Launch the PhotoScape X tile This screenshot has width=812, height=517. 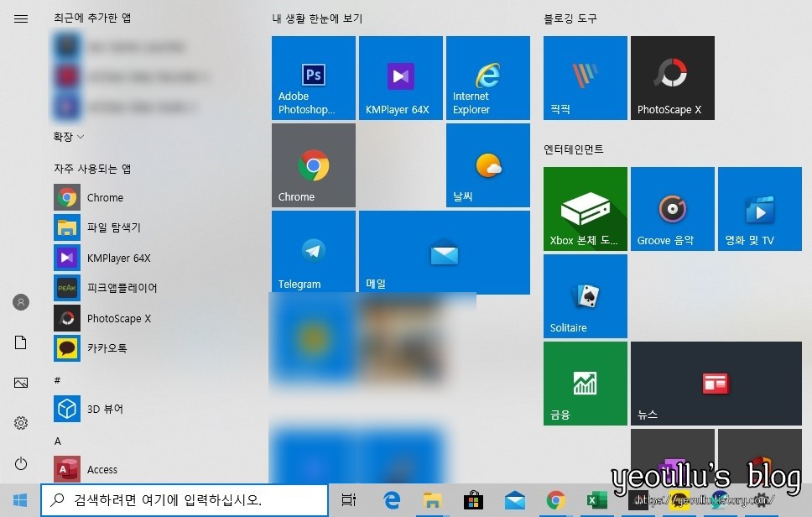pos(673,78)
